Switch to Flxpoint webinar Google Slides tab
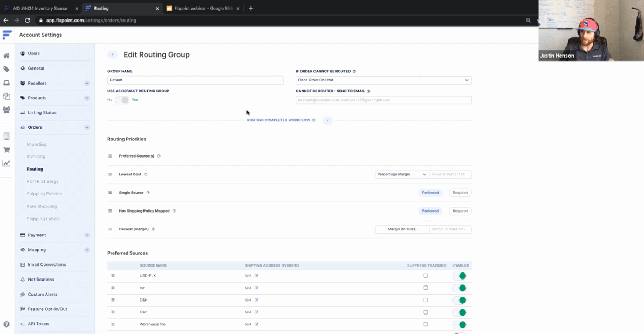This screenshot has width=644, height=334. coord(202,8)
